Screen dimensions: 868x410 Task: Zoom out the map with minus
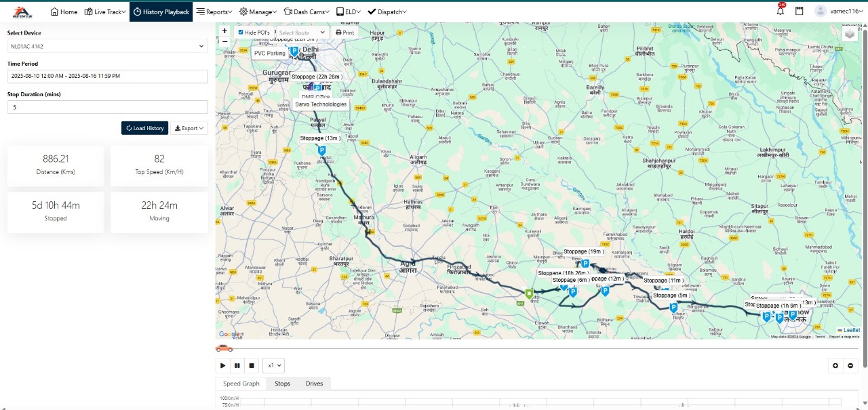[x=224, y=41]
